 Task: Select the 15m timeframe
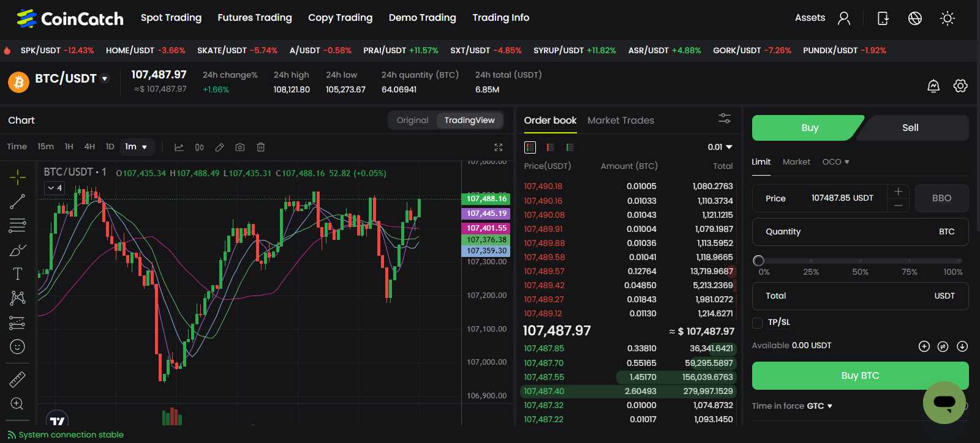[45, 147]
